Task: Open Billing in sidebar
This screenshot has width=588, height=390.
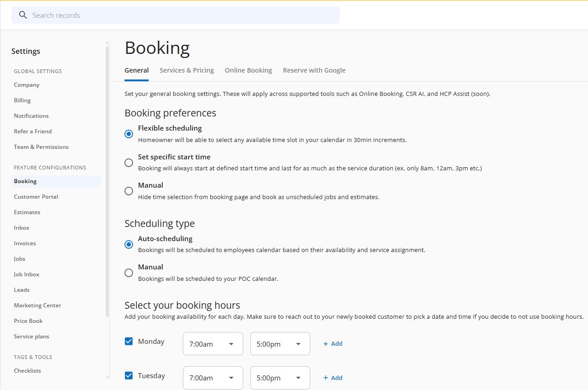Action: coord(22,100)
